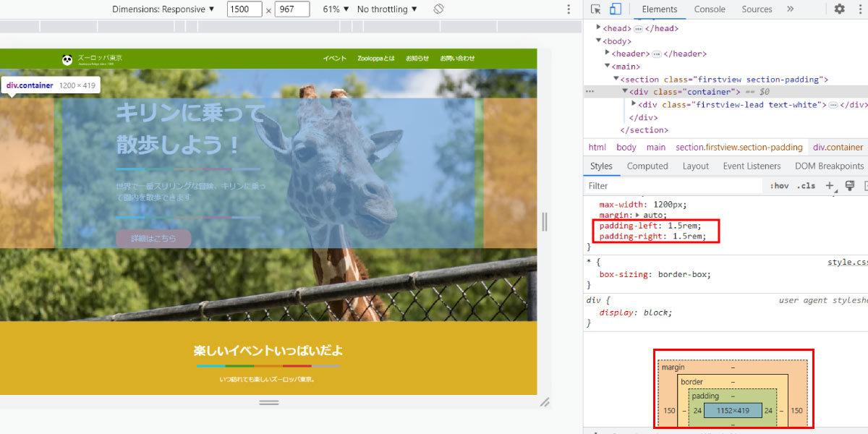Click the Zooloppaとは nav link

coord(376,59)
